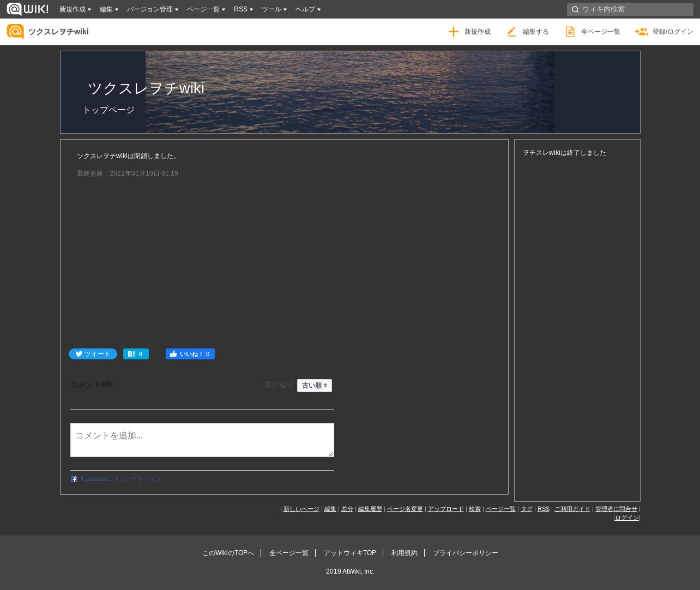
Task: Open the 編集 dropdown menu
Action: click(109, 9)
